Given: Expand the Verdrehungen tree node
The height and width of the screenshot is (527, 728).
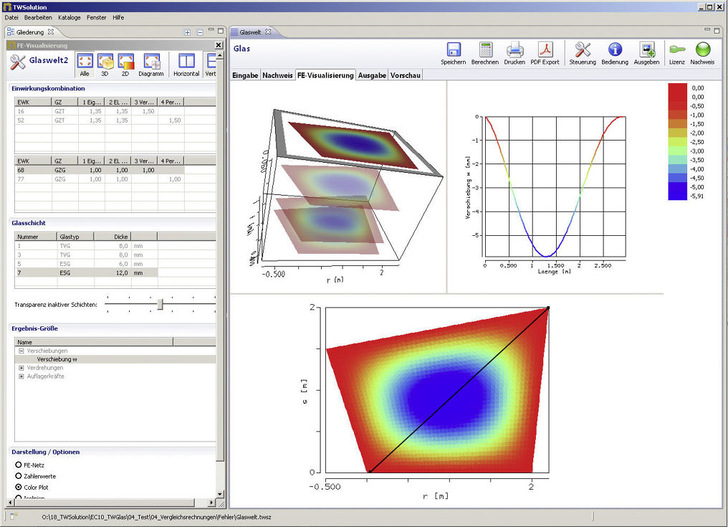Looking at the screenshot, I should (21, 367).
